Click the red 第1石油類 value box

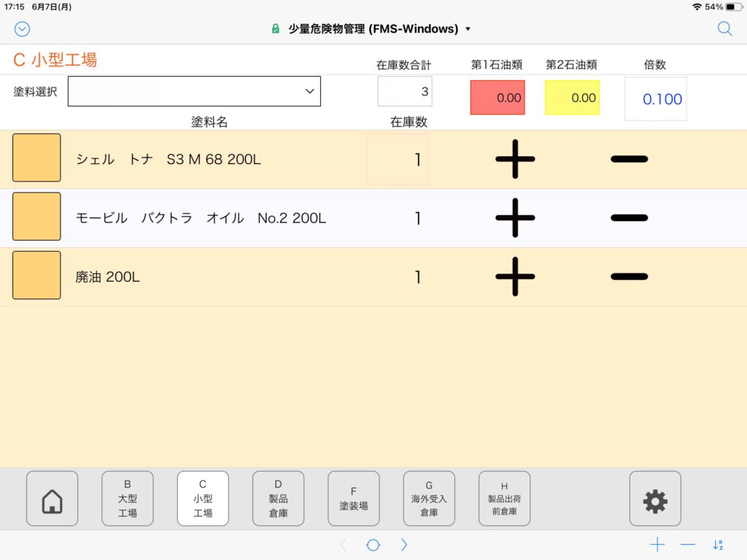(498, 98)
